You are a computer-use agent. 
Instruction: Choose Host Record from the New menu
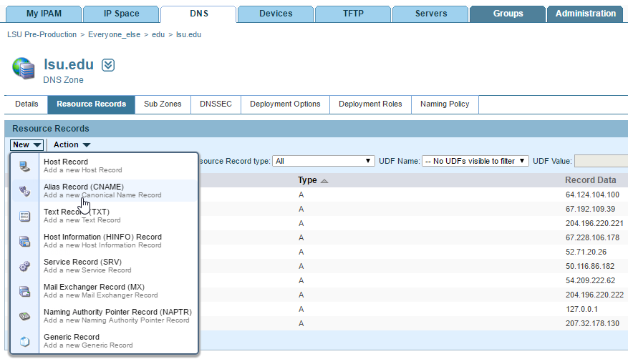104,166
